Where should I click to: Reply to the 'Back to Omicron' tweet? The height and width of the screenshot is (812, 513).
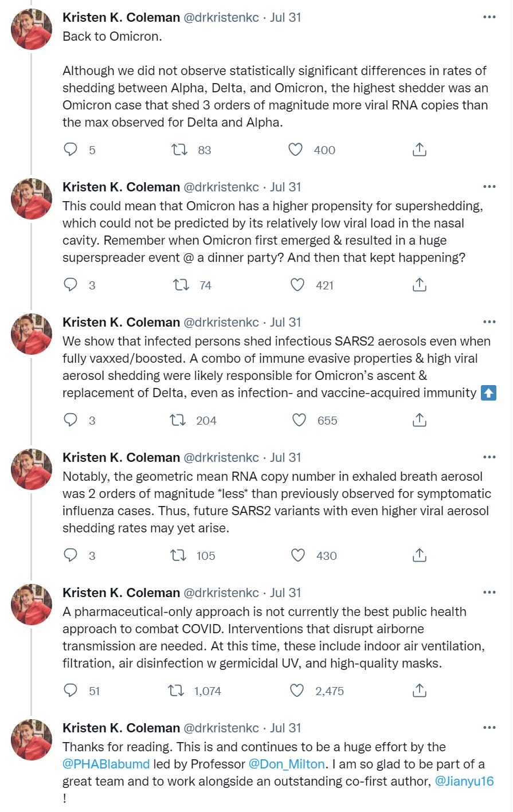[71, 150]
